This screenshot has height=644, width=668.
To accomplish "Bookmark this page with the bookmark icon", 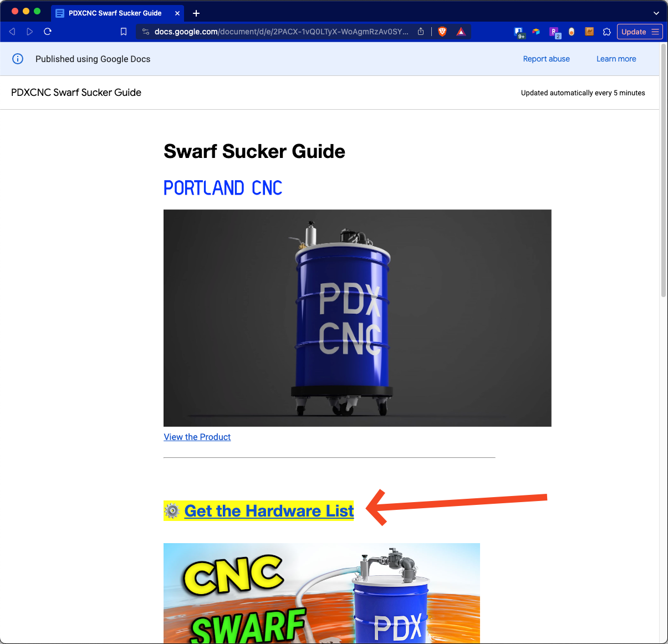I will pos(124,32).
